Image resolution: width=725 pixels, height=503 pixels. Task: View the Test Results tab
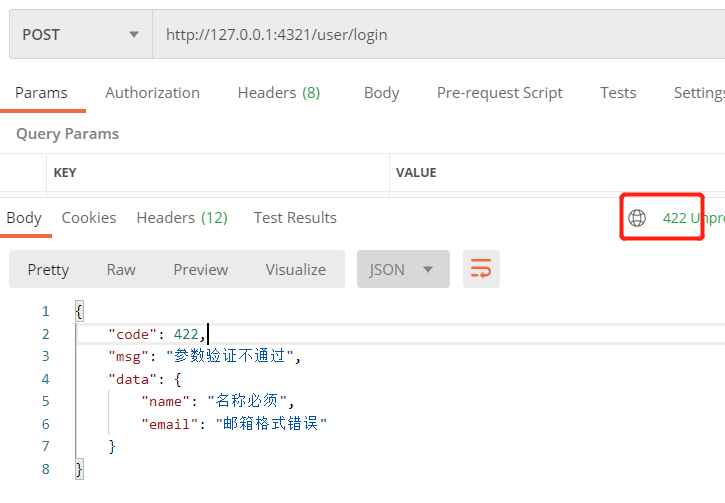[295, 218]
